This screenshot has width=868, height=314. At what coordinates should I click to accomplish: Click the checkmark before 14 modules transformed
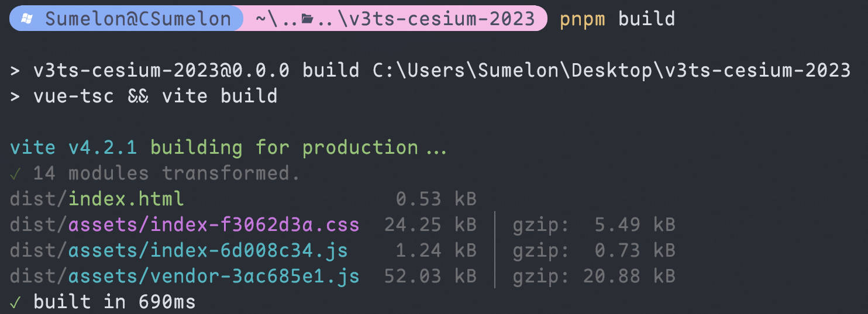[16, 173]
